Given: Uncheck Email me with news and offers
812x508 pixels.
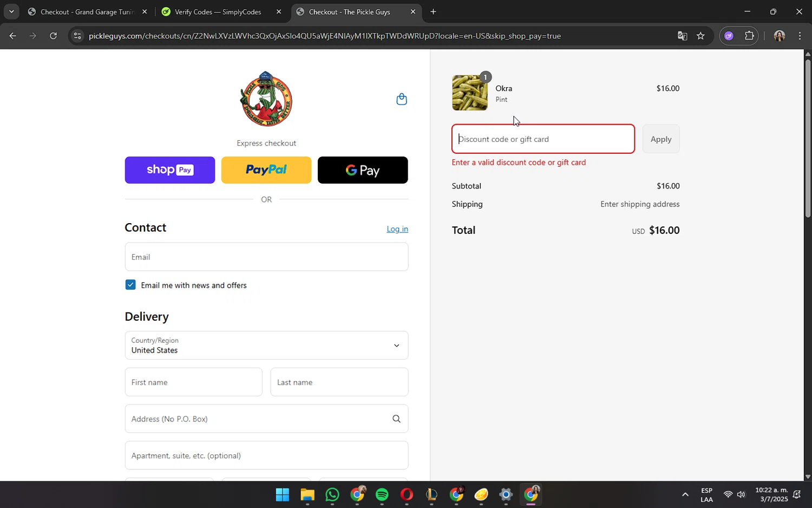Looking at the screenshot, I should 130,285.
